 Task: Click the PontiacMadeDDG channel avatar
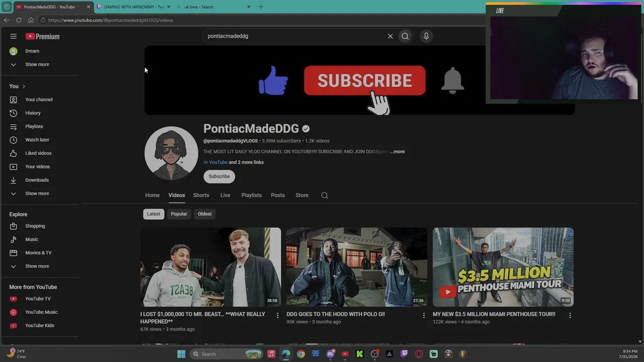pos(171,153)
